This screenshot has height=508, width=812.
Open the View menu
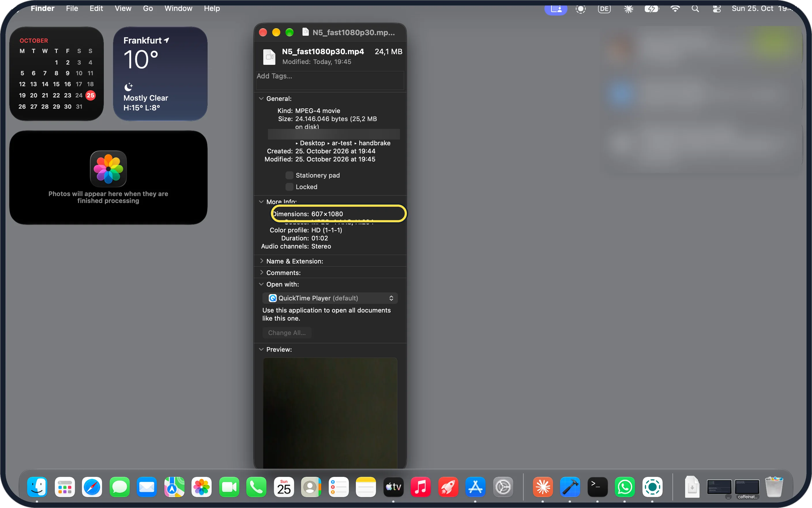123,8
